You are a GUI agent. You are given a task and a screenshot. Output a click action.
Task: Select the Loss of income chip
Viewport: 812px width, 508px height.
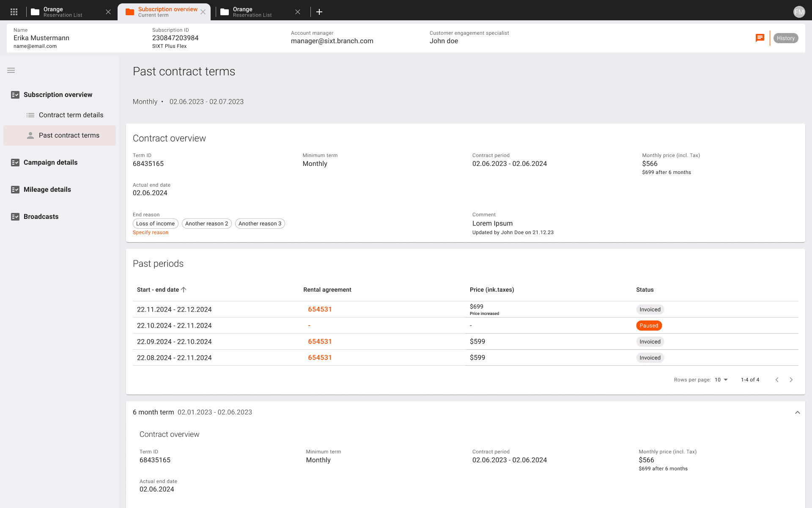point(155,224)
